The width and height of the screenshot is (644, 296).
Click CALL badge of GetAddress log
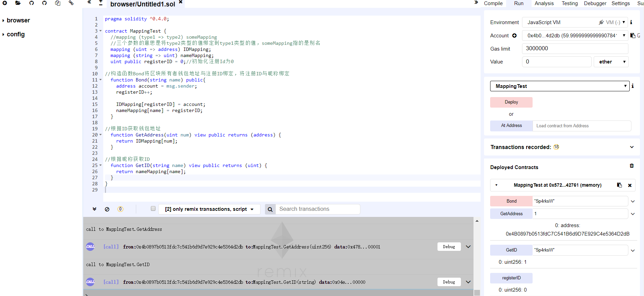[90, 247]
